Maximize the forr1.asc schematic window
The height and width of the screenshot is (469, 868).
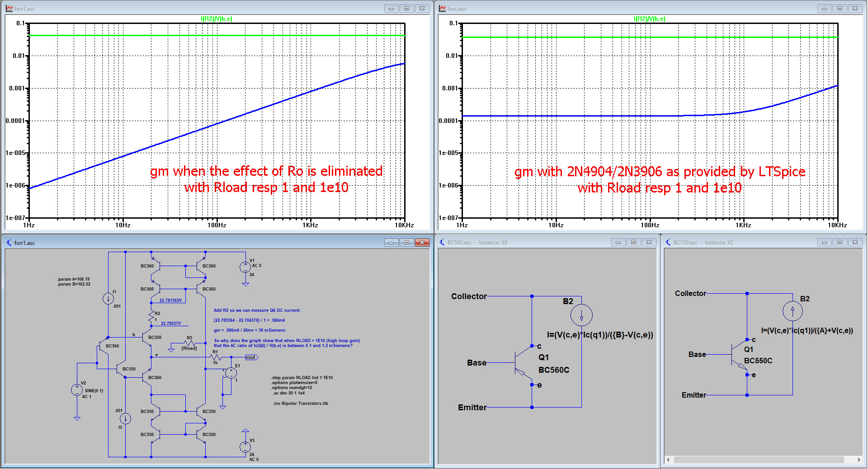click(406, 243)
